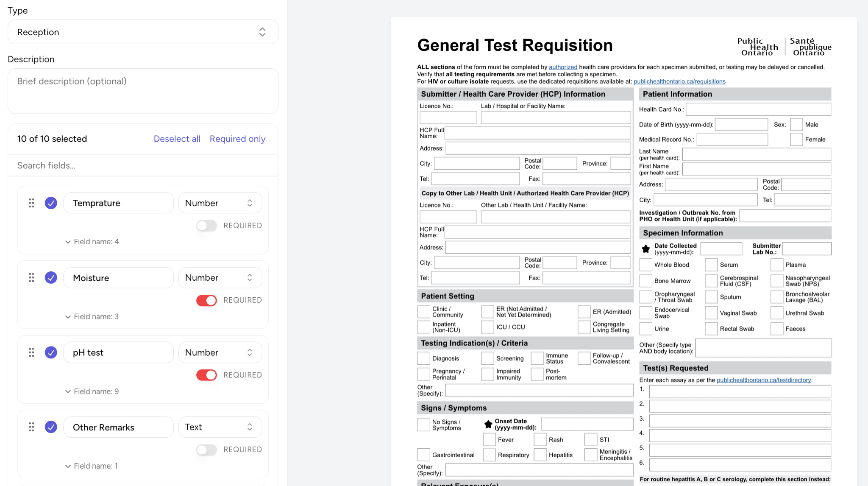Uncheck the pH test field checkmark
Image resolution: width=868 pixels, height=486 pixels.
click(x=51, y=352)
